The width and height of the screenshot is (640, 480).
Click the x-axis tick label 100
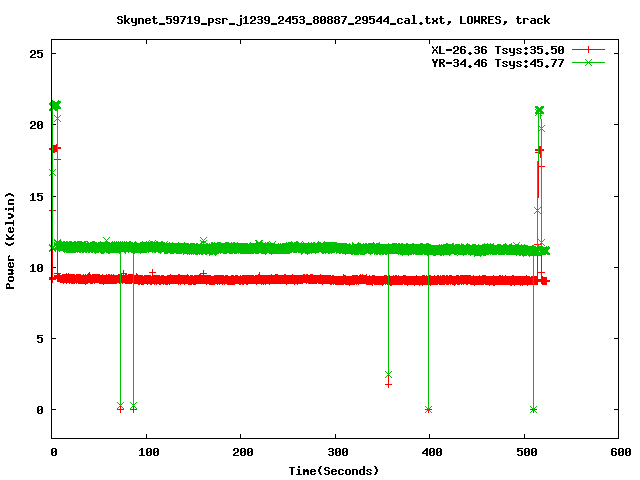(148, 452)
